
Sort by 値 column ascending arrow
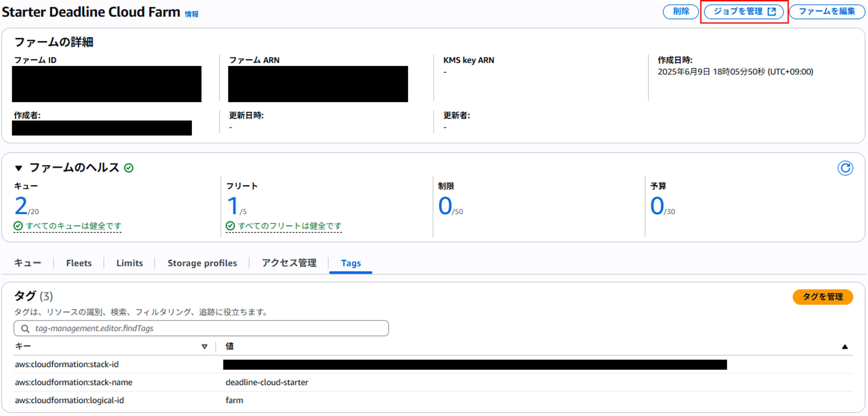click(845, 347)
